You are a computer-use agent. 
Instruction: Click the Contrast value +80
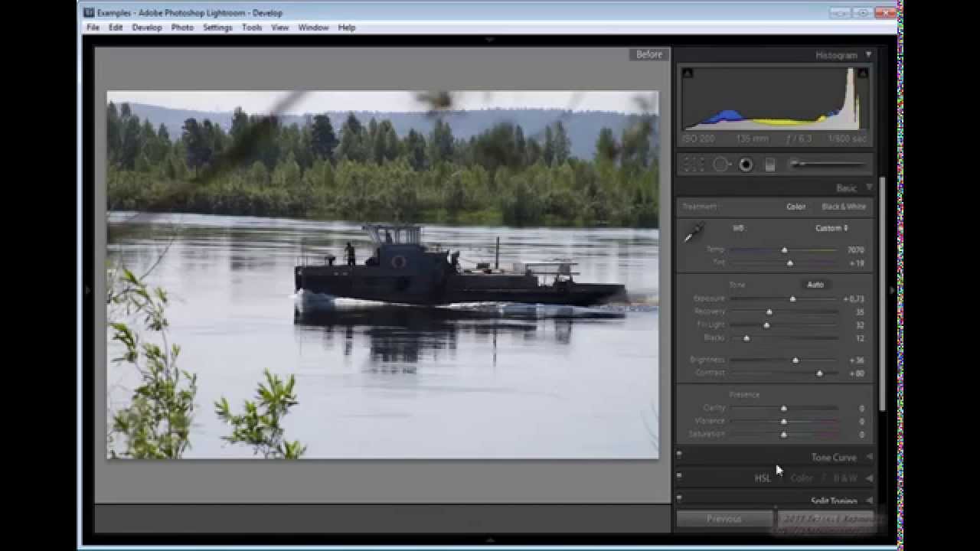click(856, 373)
